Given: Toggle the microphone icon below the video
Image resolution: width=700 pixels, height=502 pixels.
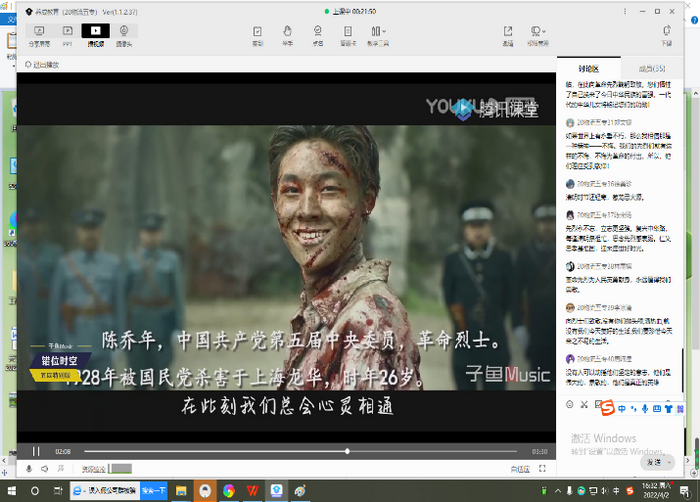Looking at the screenshot, I should (x=29, y=468).
